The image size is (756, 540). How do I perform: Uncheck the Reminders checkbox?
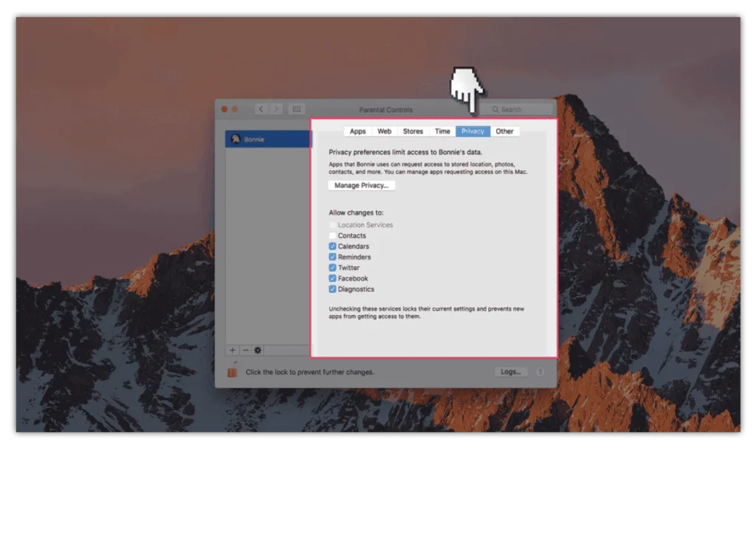tap(333, 257)
